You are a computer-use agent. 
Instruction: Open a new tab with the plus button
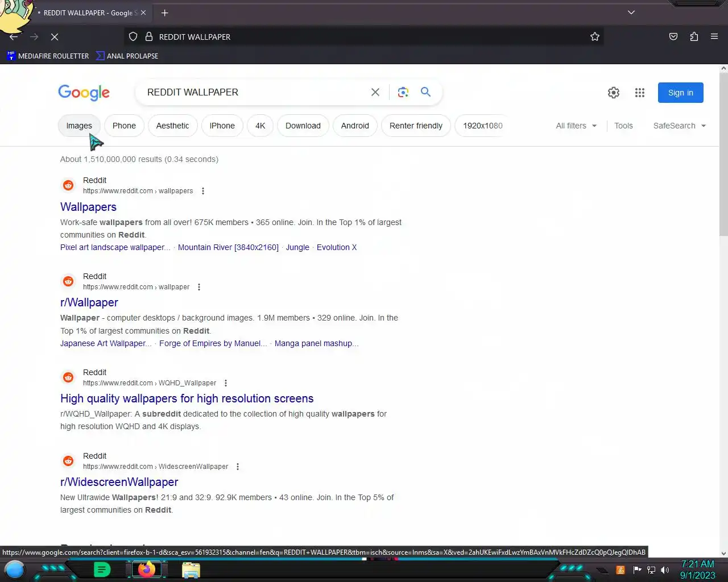click(x=164, y=13)
